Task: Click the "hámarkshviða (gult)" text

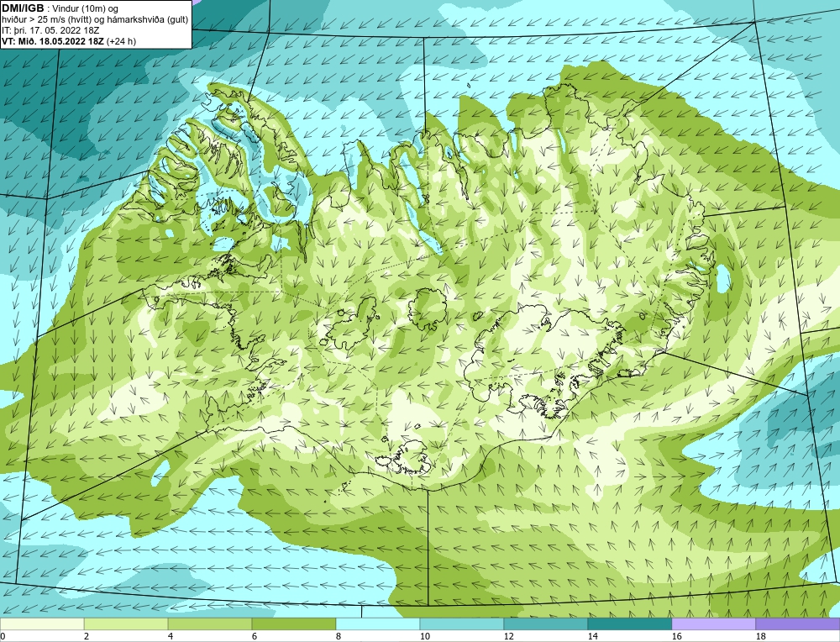Action: tap(146, 19)
